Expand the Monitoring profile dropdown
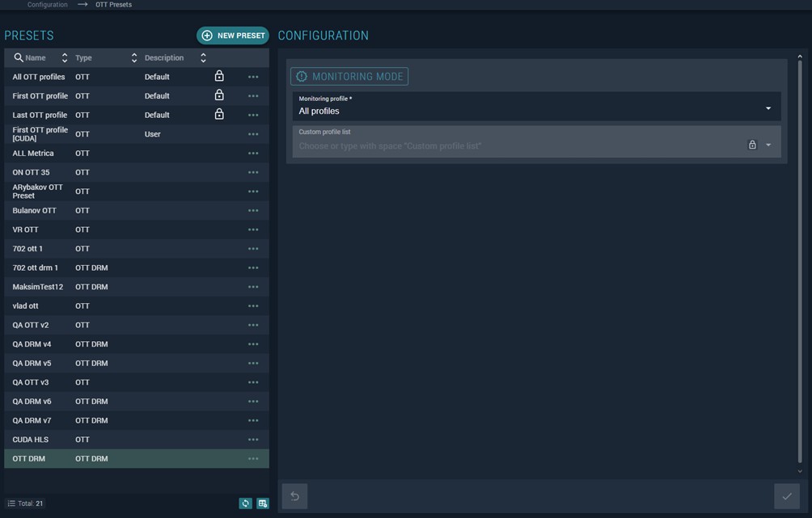Viewport: 812px width, 518px height. tap(768, 108)
